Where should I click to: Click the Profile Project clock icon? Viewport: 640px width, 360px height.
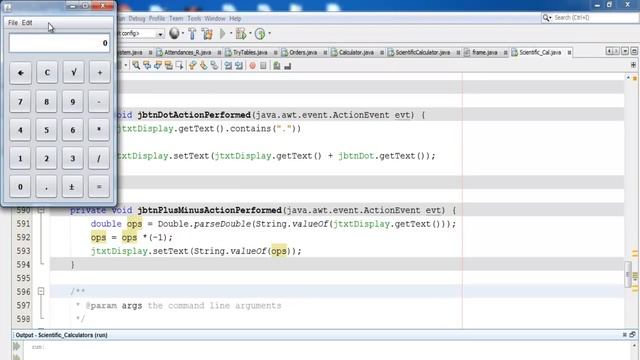coord(260,33)
